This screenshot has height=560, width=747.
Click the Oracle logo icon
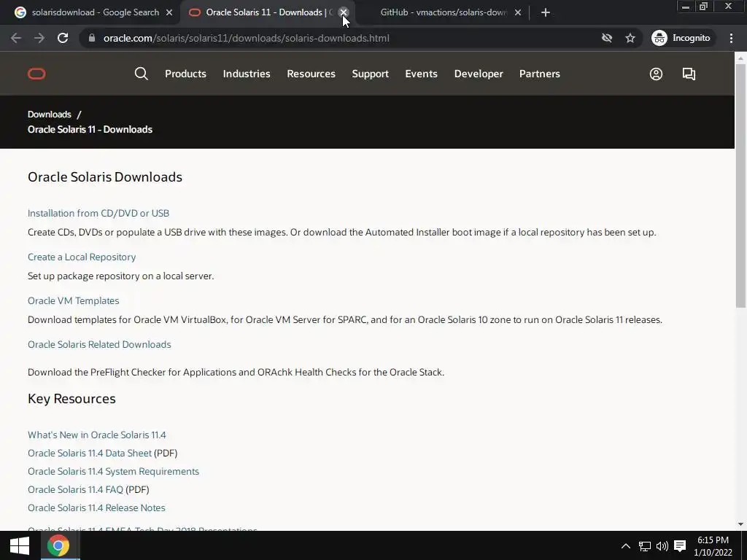point(36,74)
